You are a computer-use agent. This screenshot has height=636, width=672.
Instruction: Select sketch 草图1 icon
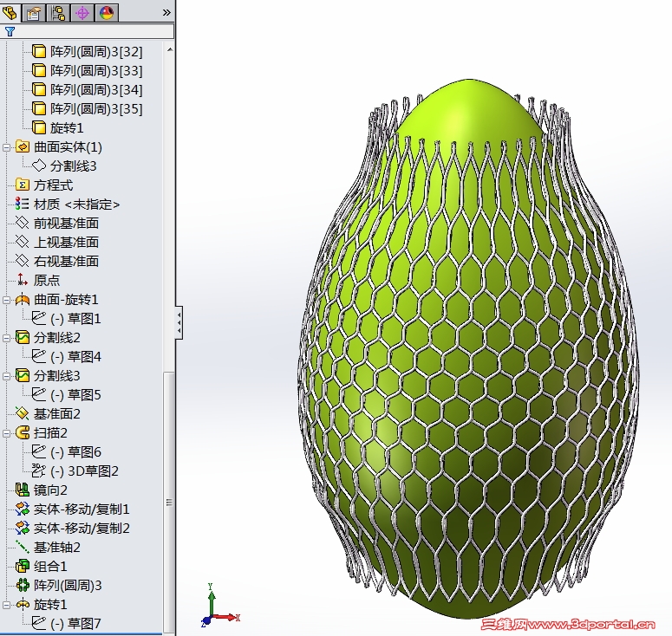point(39,318)
